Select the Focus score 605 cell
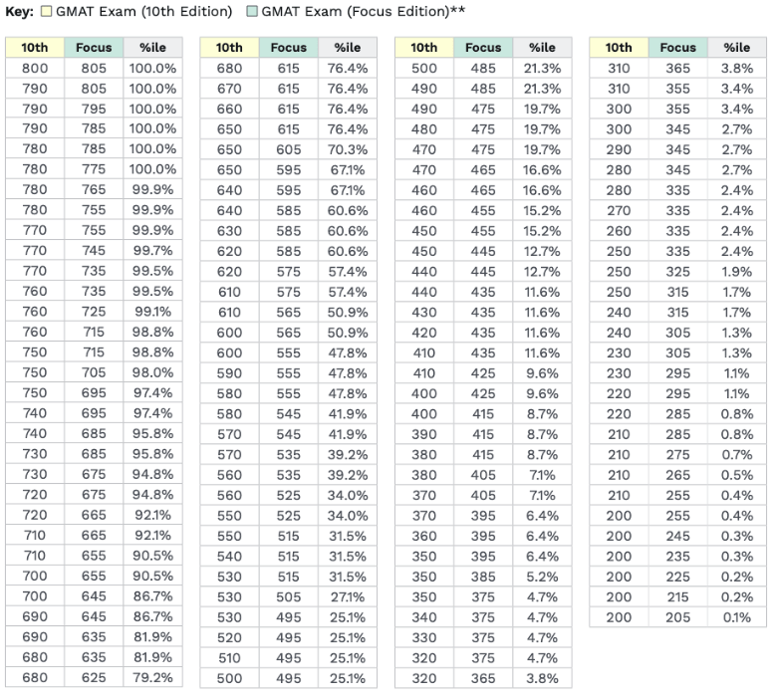 (x=289, y=149)
